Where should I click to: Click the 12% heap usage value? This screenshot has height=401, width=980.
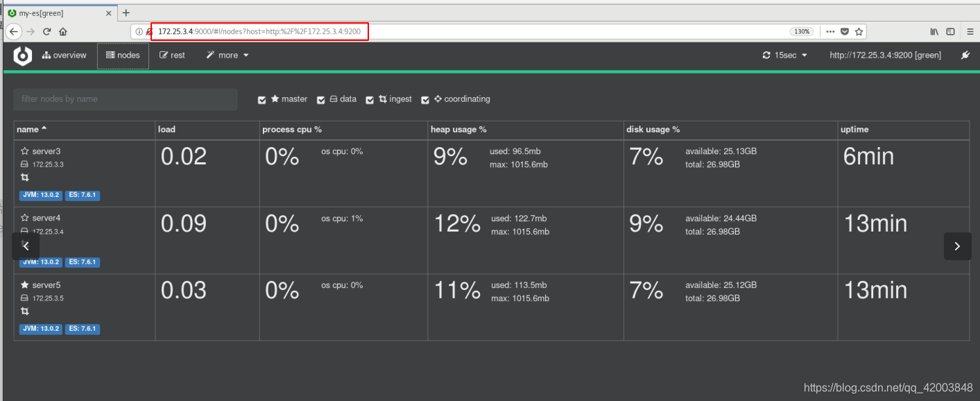pos(457,223)
